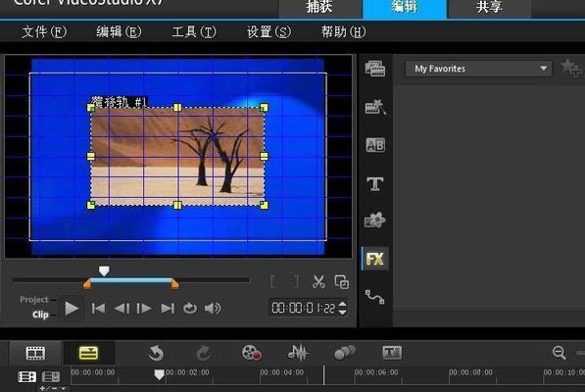The image size is (585, 392).
Task: Click the overlay's right-middle resize handle
Action: [x=264, y=156]
